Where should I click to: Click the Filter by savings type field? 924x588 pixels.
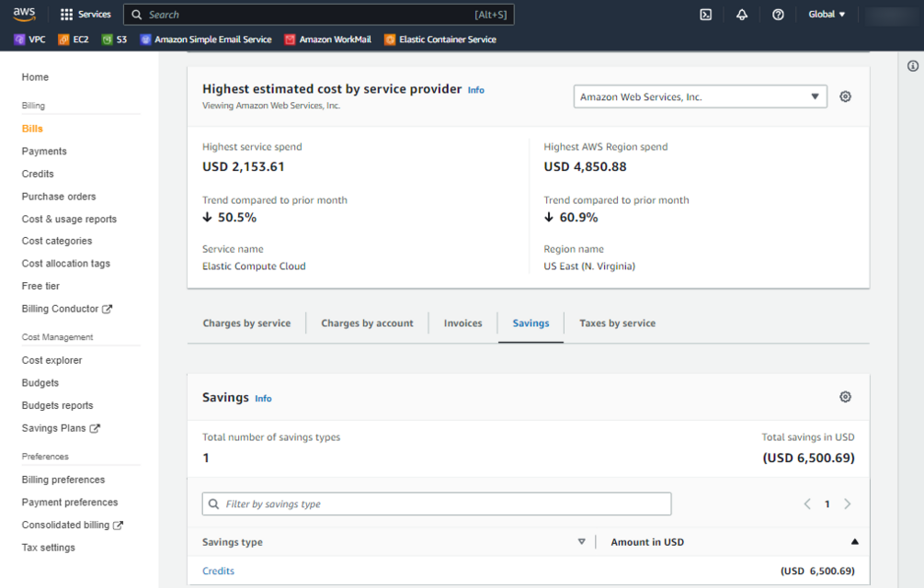(437, 503)
